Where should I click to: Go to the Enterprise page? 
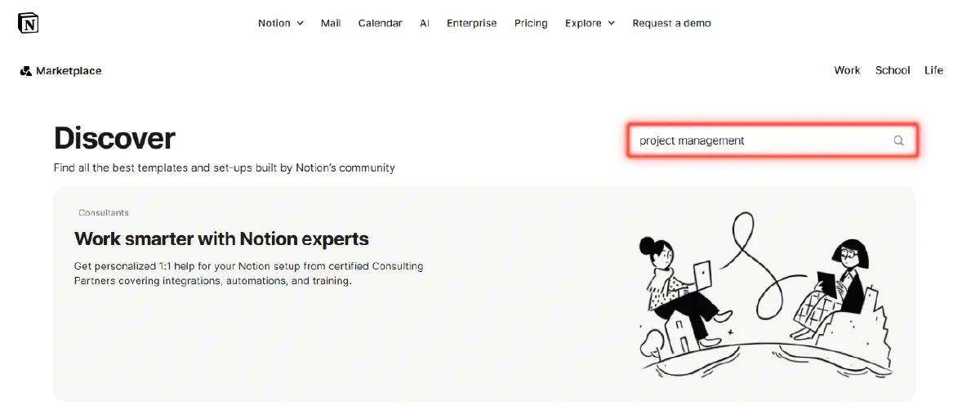[472, 23]
